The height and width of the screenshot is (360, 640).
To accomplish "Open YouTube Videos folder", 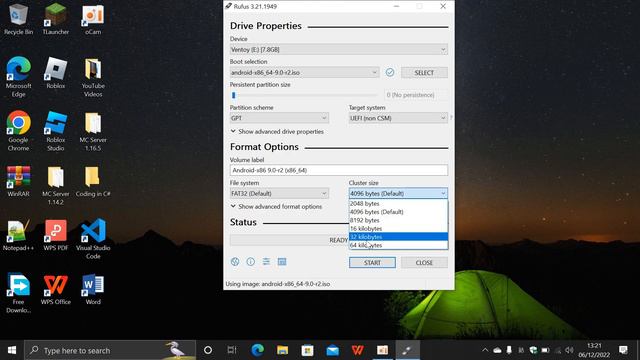I will 93,77.
